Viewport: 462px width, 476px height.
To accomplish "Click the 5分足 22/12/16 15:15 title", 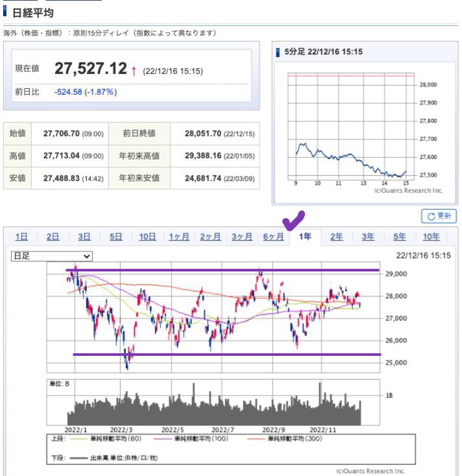I will [323, 52].
